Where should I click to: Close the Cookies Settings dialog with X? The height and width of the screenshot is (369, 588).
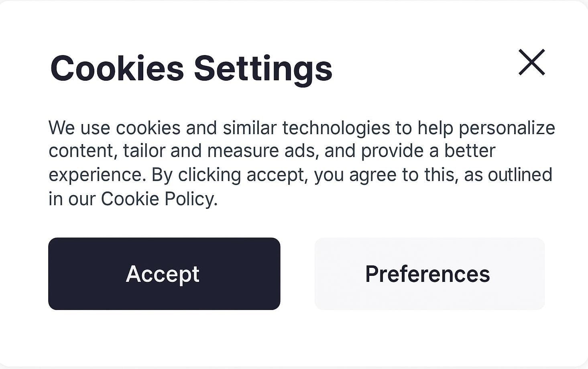tap(531, 62)
